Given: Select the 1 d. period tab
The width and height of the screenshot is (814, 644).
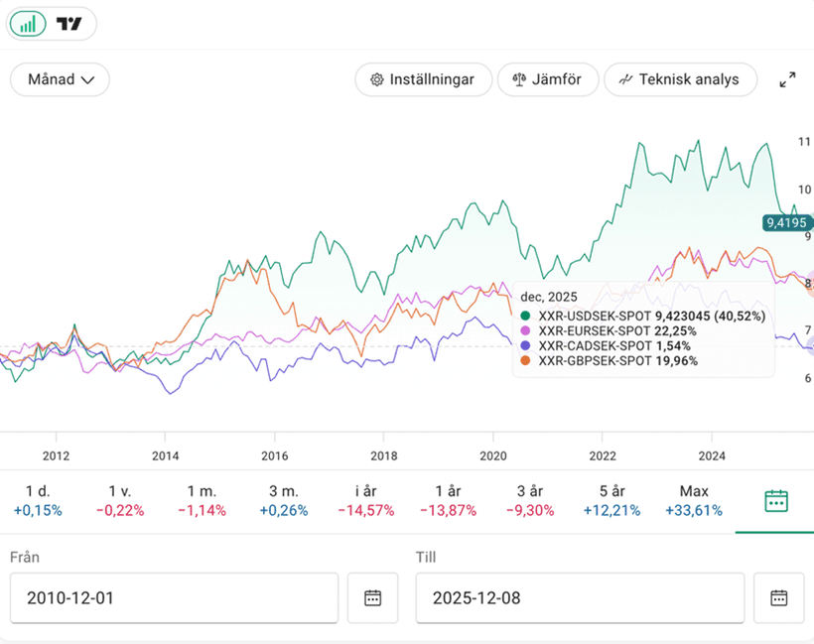Looking at the screenshot, I should [38, 500].
